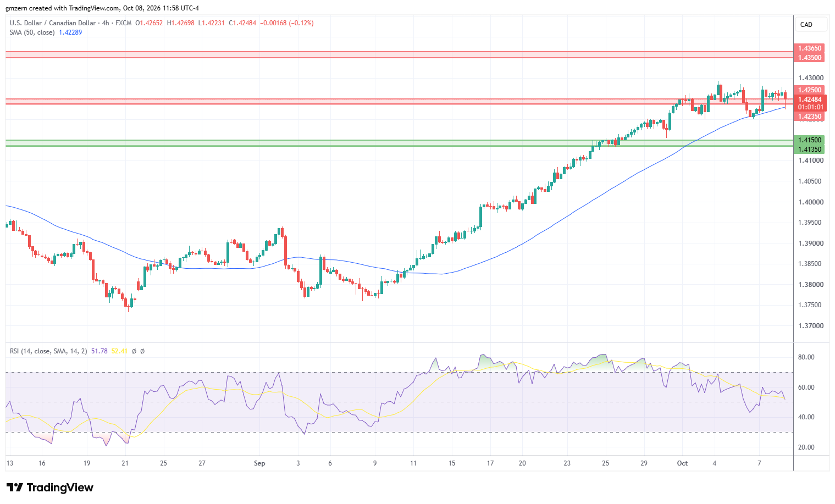
Task: Click the open price O1.42652
Action: (149, 23)
